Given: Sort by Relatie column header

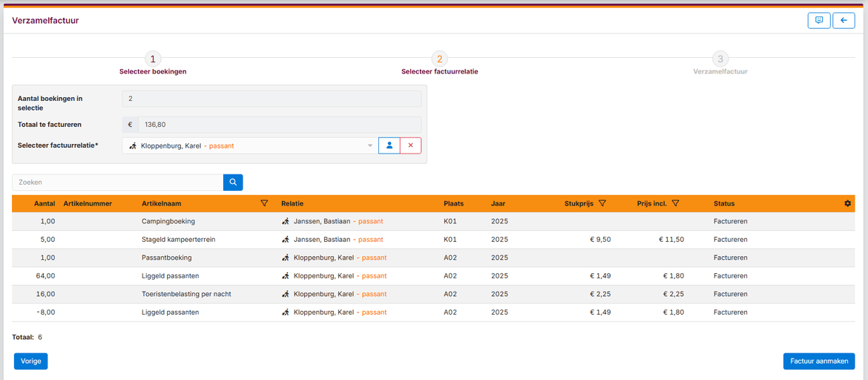Looking at the screenshot, I should pos(292,203).
